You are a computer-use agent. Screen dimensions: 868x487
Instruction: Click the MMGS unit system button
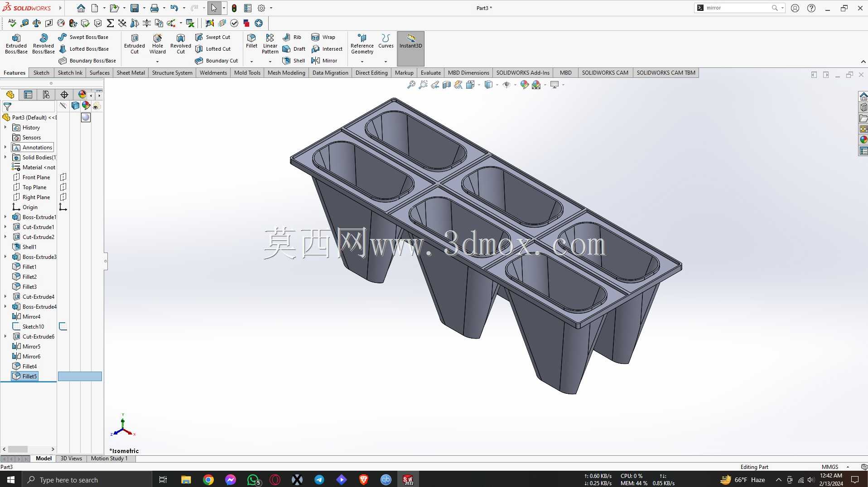(x=830, y=467)
